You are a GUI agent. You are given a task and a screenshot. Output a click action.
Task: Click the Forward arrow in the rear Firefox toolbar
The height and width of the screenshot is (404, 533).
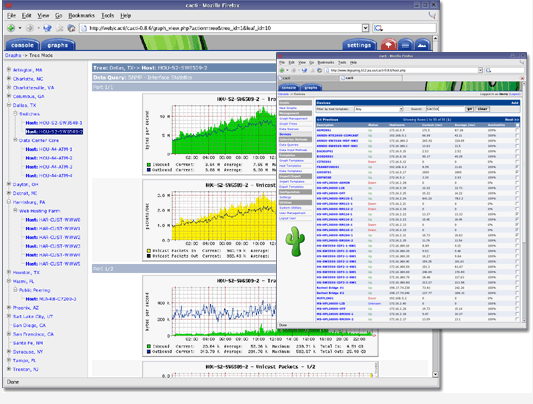pyautogui.click(x=30, y=28)
